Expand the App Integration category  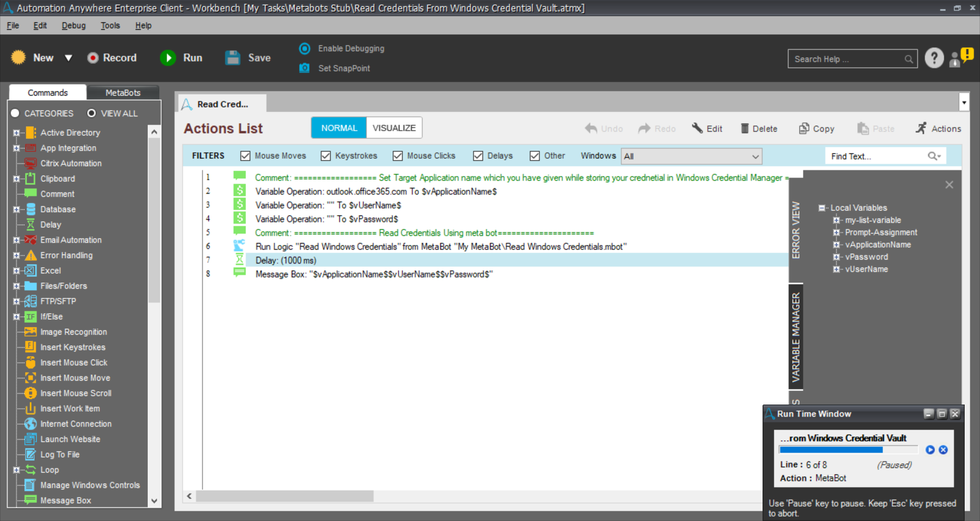coord(16,148)
